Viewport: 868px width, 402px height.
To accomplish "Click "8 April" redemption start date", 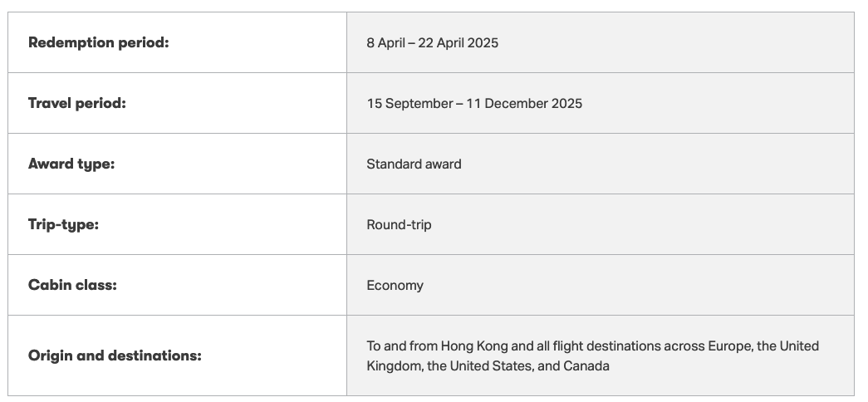I will [x=385, y=43].
